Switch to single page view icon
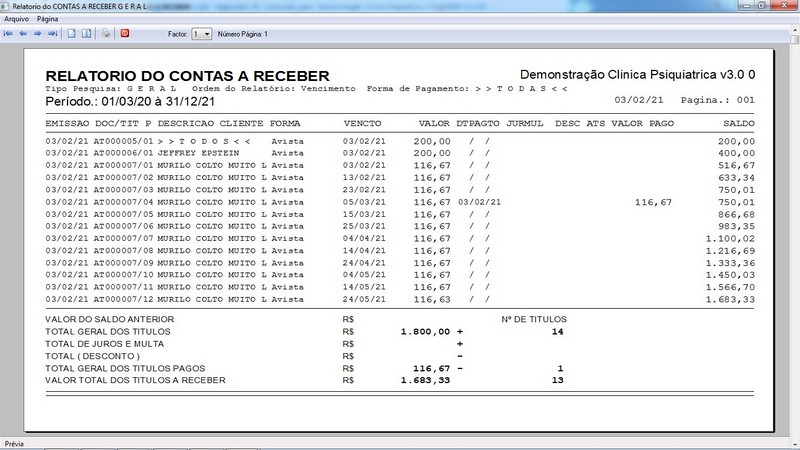Screen dimensions: 800x450 (x=71, y=34)
